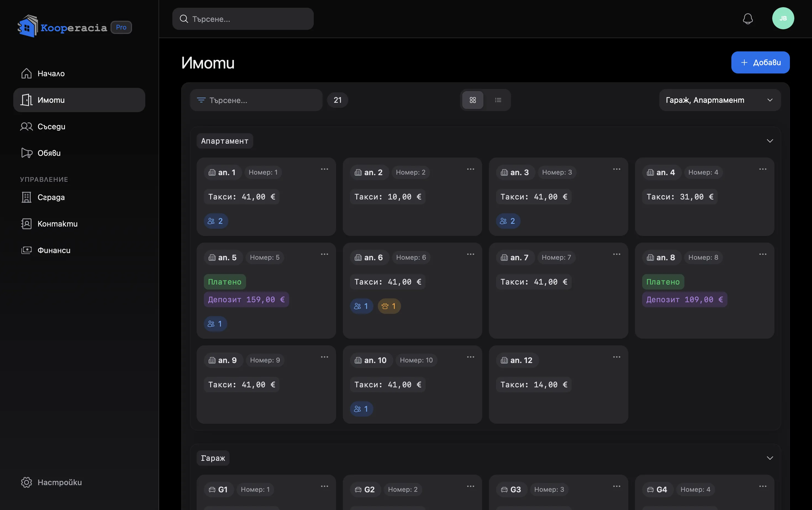The height and width of the screenshot is (510, 812).
Task: Click Депозит 159,00 € on ап. 5
Action: click(x=246, y=299)
